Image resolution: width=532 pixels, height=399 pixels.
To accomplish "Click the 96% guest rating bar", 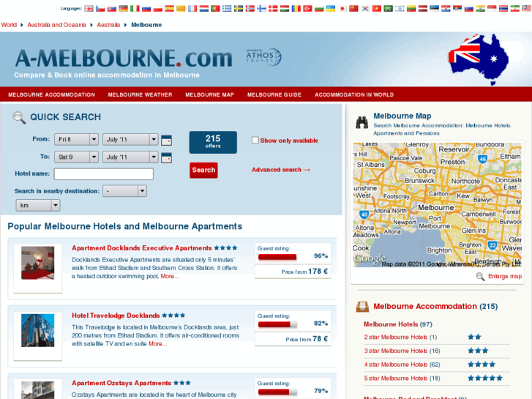I will (x=277, y=257).
